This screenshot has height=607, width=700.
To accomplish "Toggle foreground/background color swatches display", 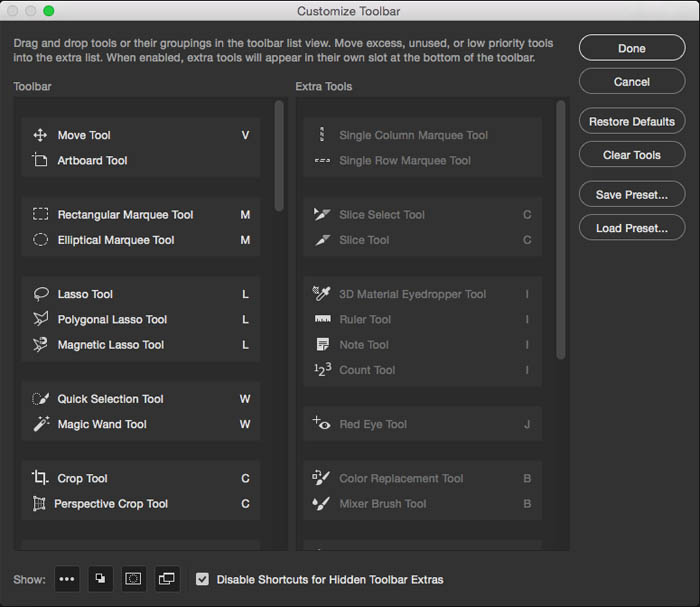I will [x=100, y=579].
